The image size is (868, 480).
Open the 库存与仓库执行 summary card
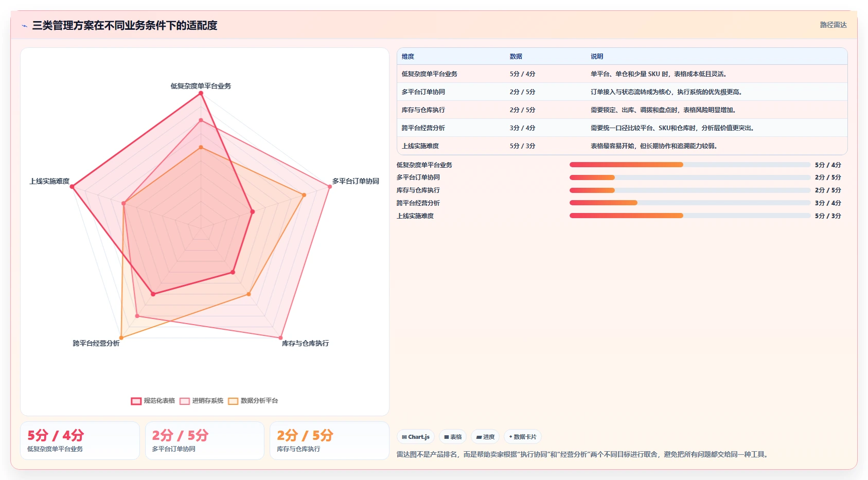tap(329, 440)
